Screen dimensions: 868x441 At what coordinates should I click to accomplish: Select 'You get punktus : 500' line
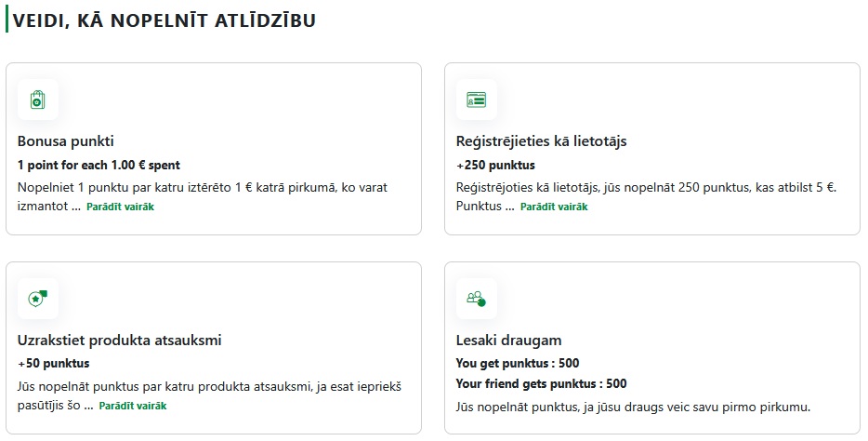pyautogui.click(x=518, y=364)
